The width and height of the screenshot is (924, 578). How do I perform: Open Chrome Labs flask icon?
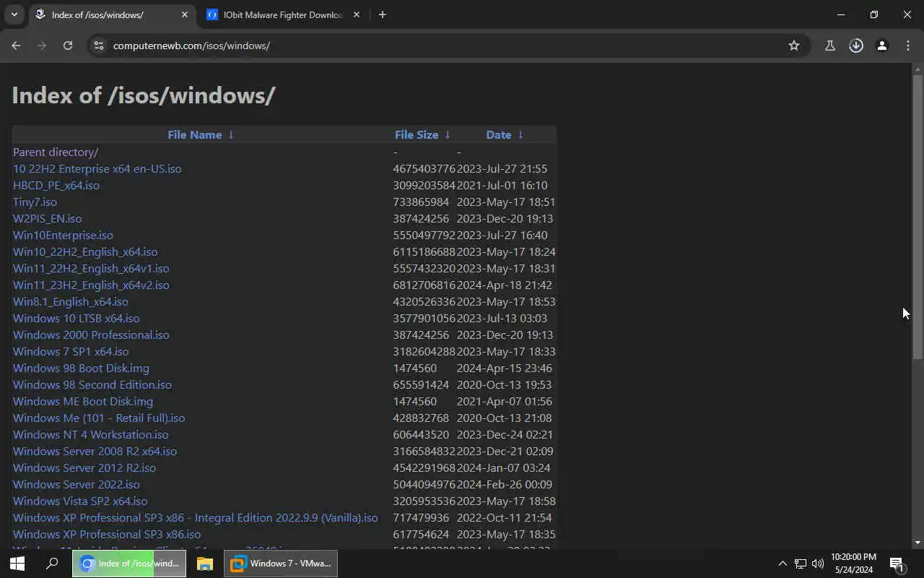point(830,46)
